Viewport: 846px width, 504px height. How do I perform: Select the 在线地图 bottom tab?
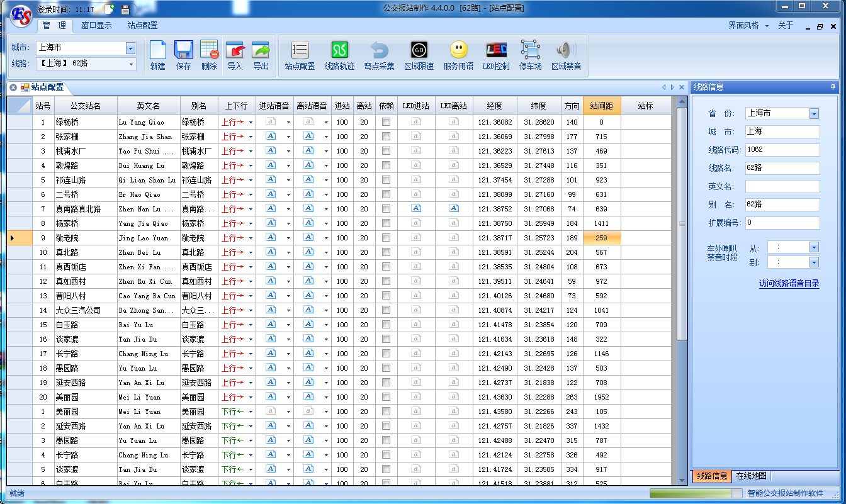click(x=752, y=476)
